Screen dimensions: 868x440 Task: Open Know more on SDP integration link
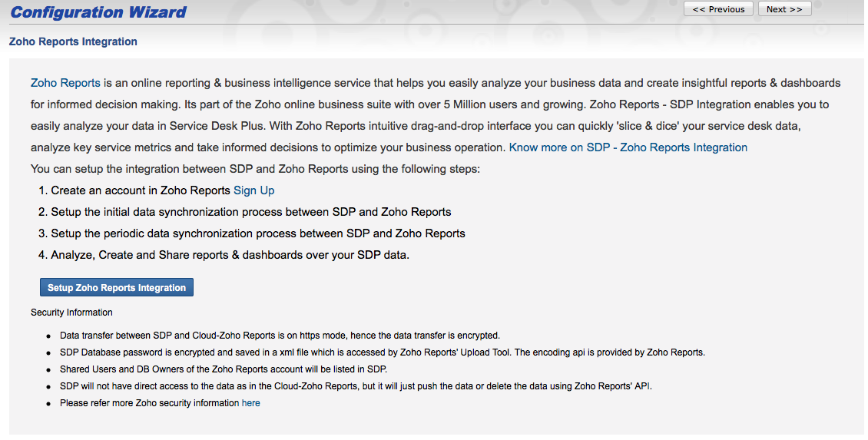[628, 147]
